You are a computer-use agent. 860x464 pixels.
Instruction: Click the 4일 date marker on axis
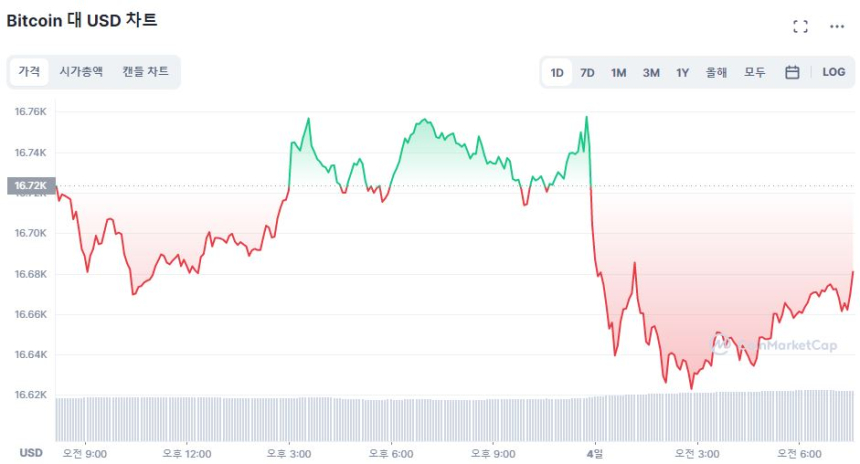596,453
